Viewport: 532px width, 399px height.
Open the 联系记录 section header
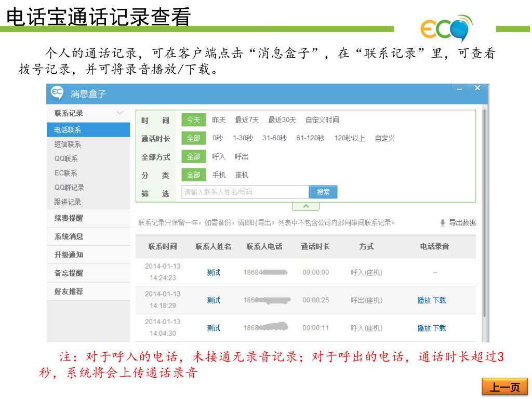click(x=88, y=113)
